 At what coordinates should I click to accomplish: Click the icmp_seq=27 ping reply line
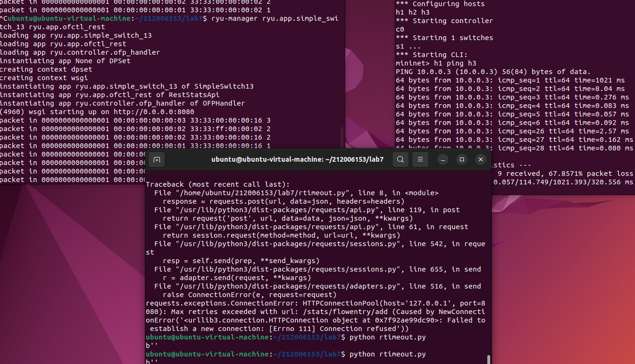pyautogui.click(x=514, y=140)
